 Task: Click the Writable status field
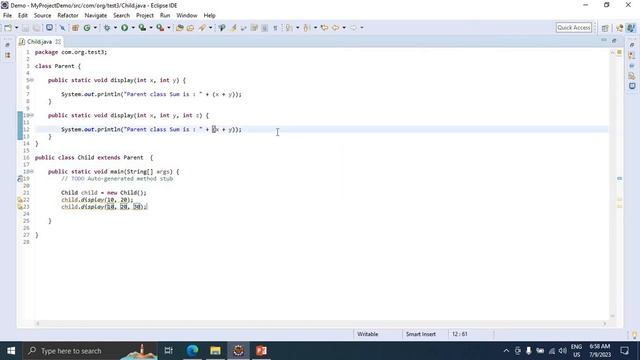pyautogui.click(x=368, y=334)
